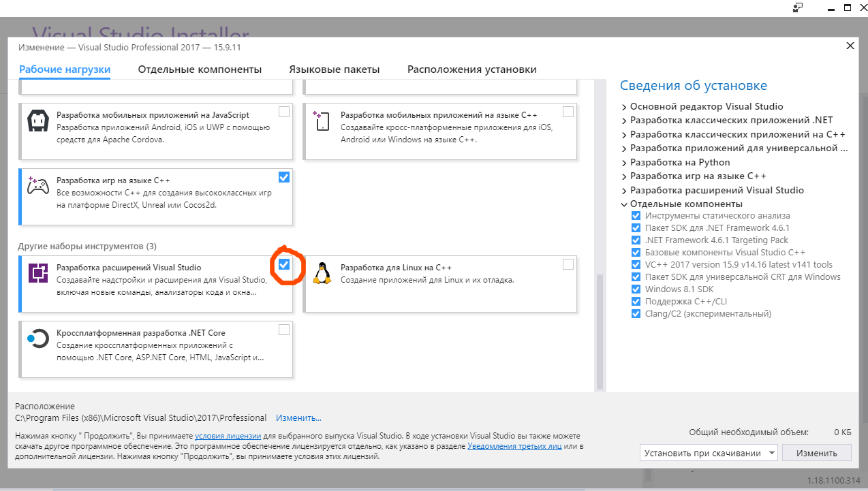Uncheck 'VC++ 2017 version 15.9 v14.16' tools
Screen dimensions: 868x491
point(636,264)
